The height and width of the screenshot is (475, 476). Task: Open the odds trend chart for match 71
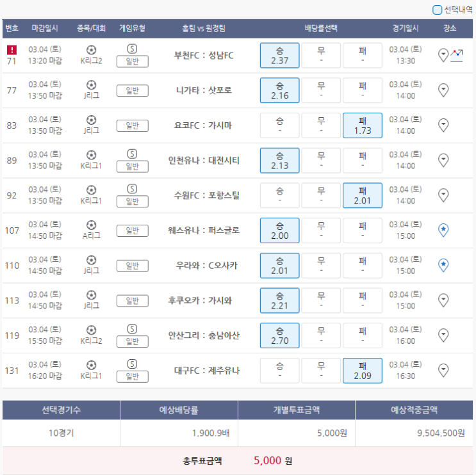click(457, 56)
